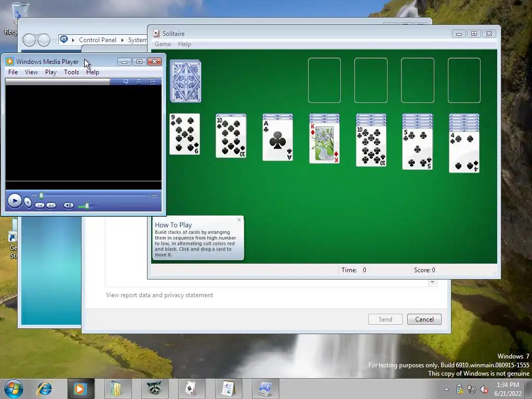The image size is (532, 399).
Task: Click the first empty foundation slot in Solitaire
Action: [x=324, y=81]
